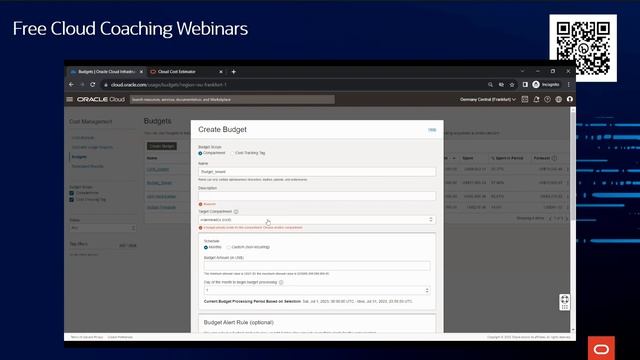Click the Create Budget button behind dialog

pyautogui.click(x=162, y=146)
